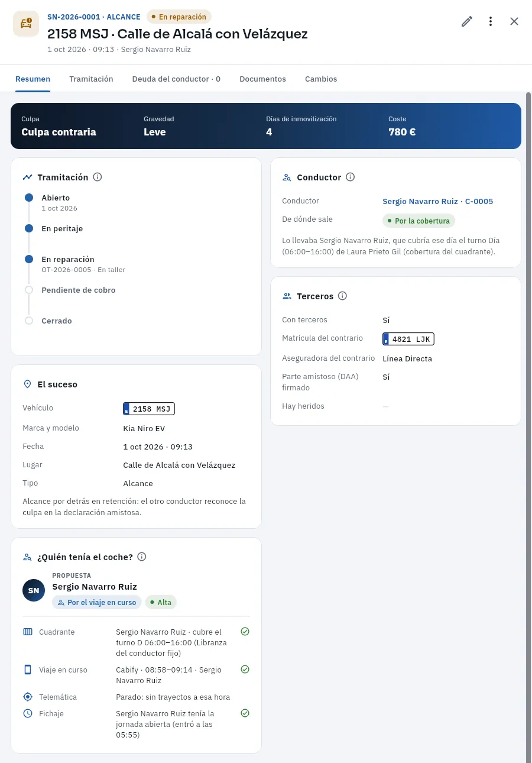Viewport: 532px width, 763px height.
Task: Click the green check on the Cuadrante row
Action: [245, 632]
